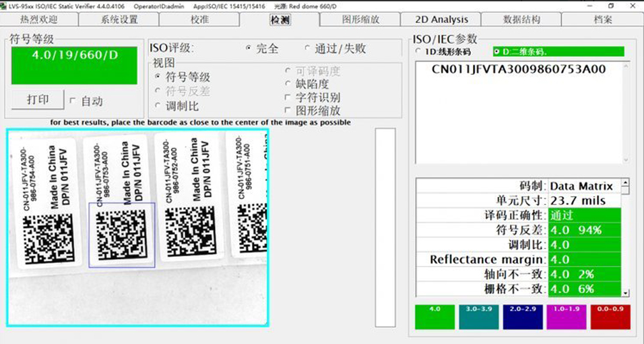Image resolution: width=644 pixels, height=344 pixels.
Task: Click the LVS-95xx app icon in title bar
Action: pyautogui.click(x=4, y=5)
